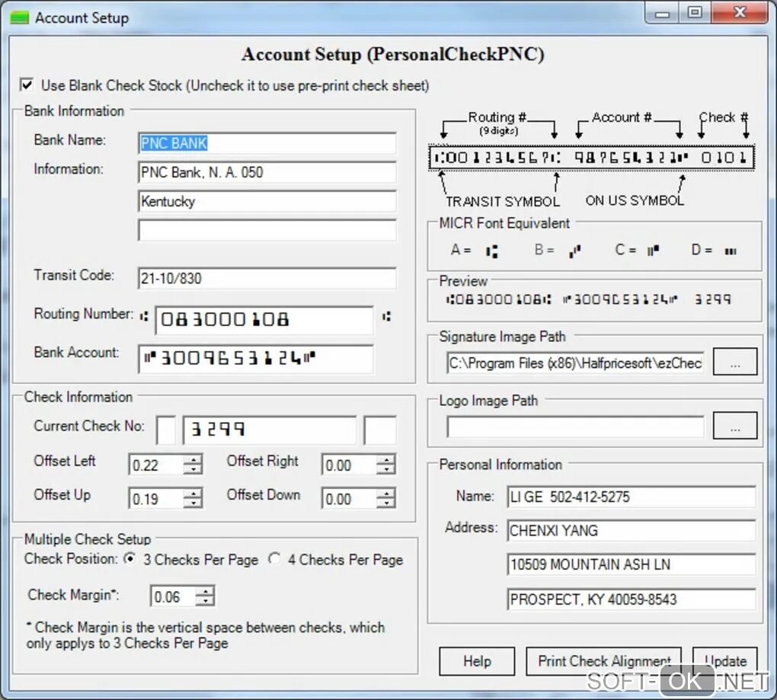Image resolution: width=777 pixels, height=700 pixels.
Task: Click the PROSPECT, KY 40059-8543 address field
Action: pyautogui.click(x=632, y=599)
